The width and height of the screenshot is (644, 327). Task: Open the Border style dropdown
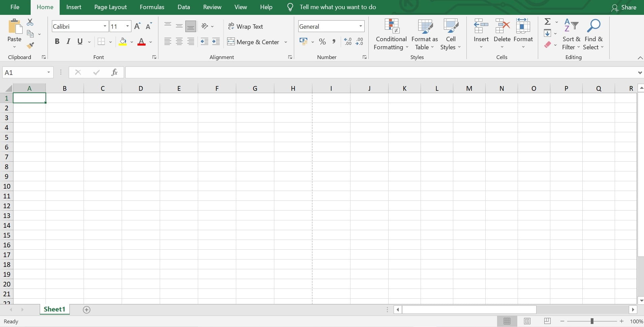point(111,42)
